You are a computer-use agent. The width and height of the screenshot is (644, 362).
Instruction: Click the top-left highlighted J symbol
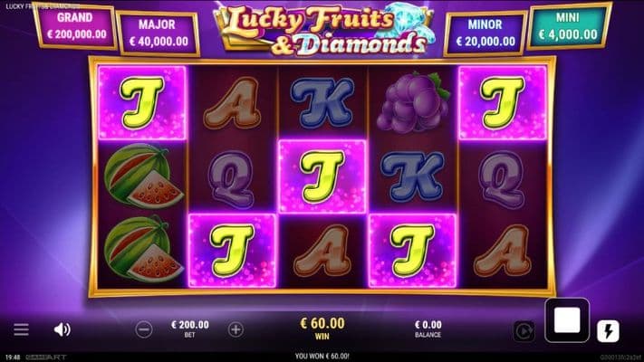(142, 102)
